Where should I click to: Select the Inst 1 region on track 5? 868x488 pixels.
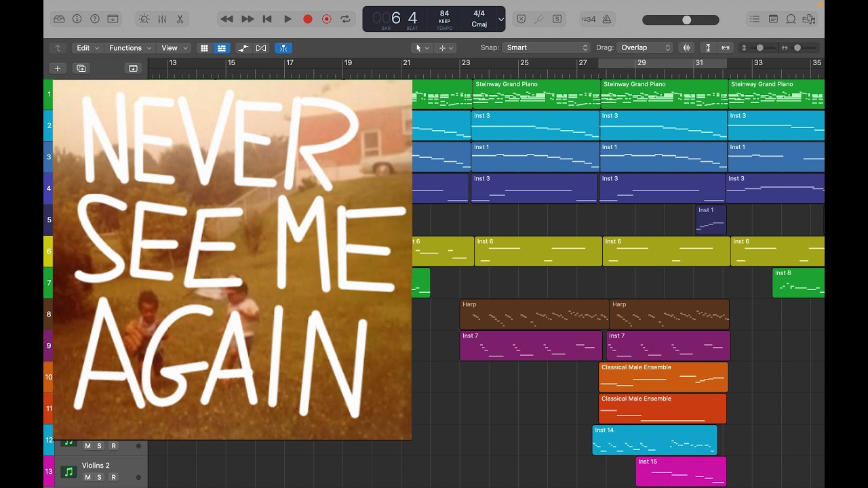[x=711, y=220]
